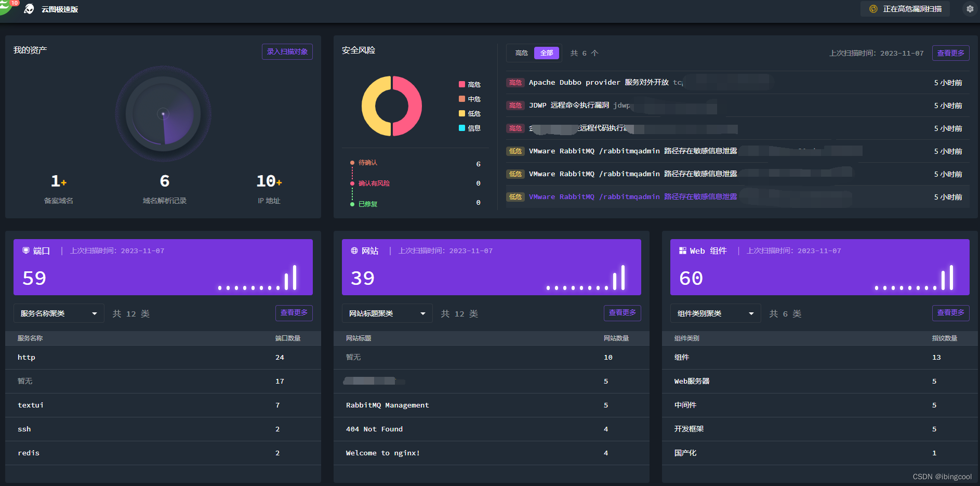Screen dimensions: 980x486
Task: Click 查看更多 in website panel
Action: [x=623, y=313]
